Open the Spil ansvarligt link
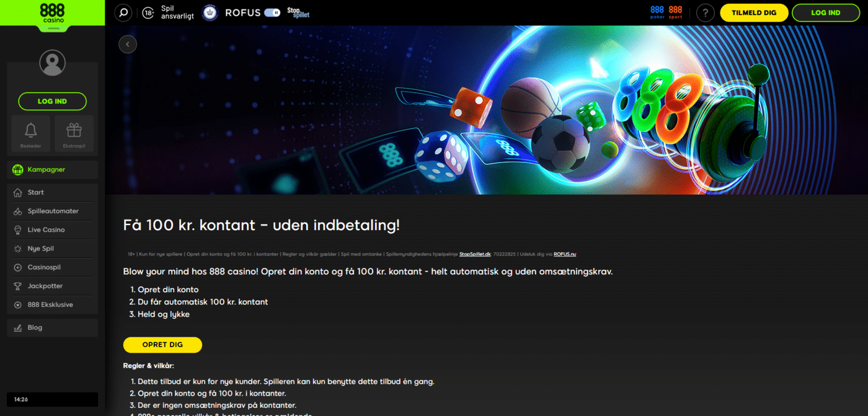 [177, 12]
